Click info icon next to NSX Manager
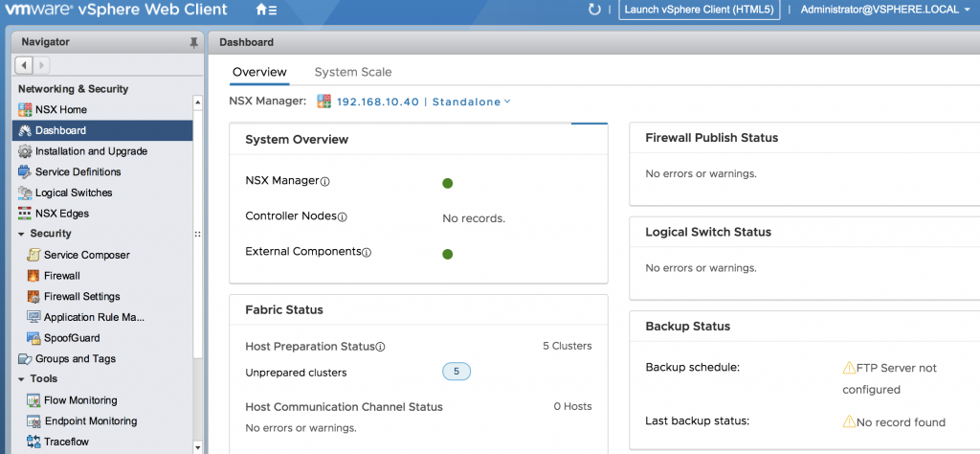 (325, 182)
